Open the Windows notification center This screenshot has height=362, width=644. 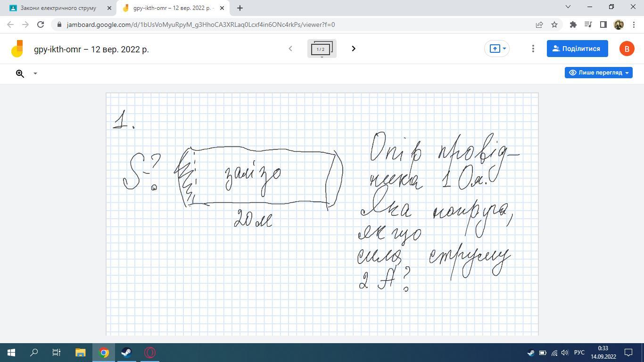[x=628, y=353]
